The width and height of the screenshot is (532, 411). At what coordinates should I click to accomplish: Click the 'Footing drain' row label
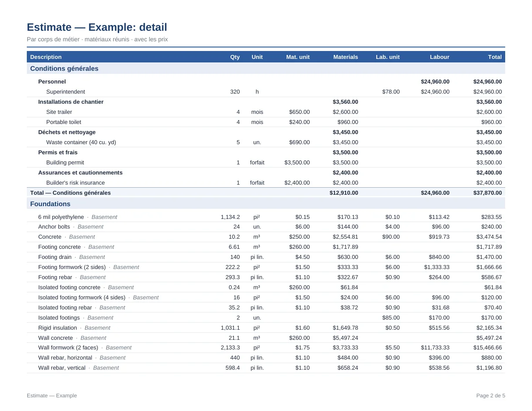tap(55, 257)
